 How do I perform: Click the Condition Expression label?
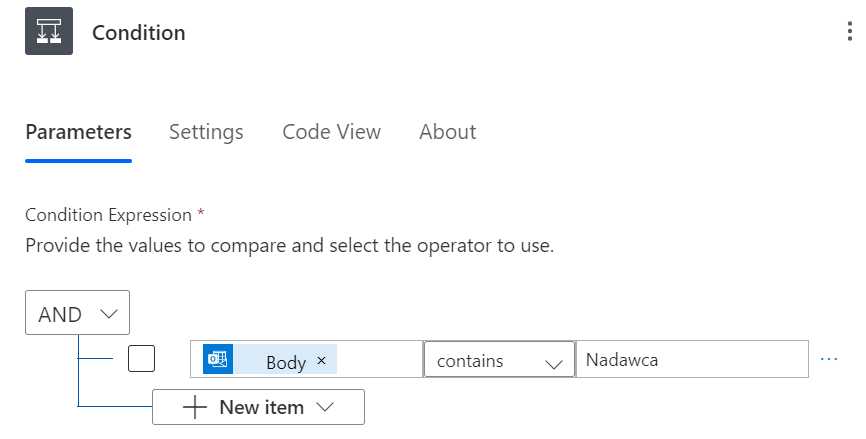pyautogui.click(x=108, y=215)
